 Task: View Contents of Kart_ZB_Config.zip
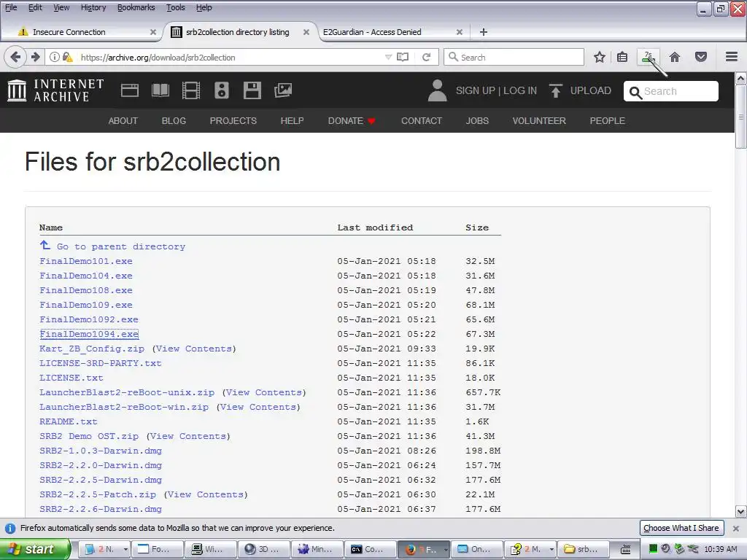(194, 349)
